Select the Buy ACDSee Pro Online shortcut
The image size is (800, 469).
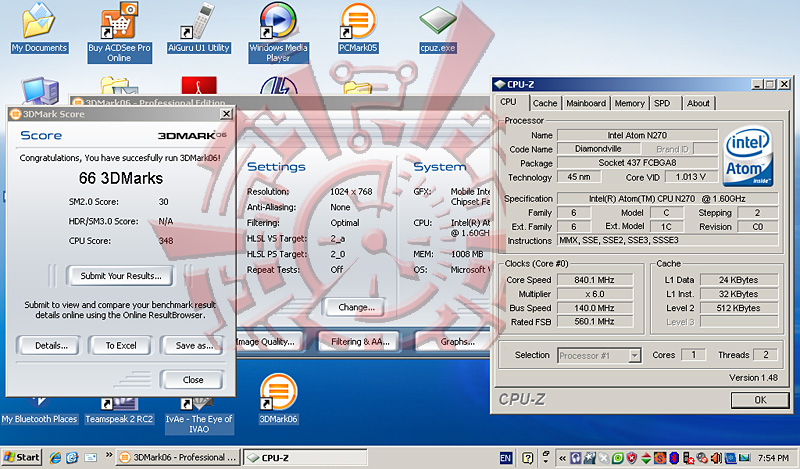click(119, 33)
